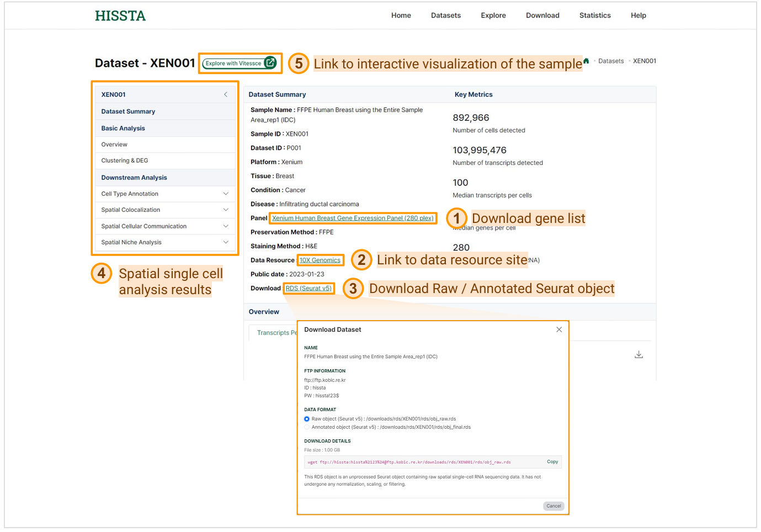
Task: Expand Spatial Niche Analysis section
Action: 226,242
